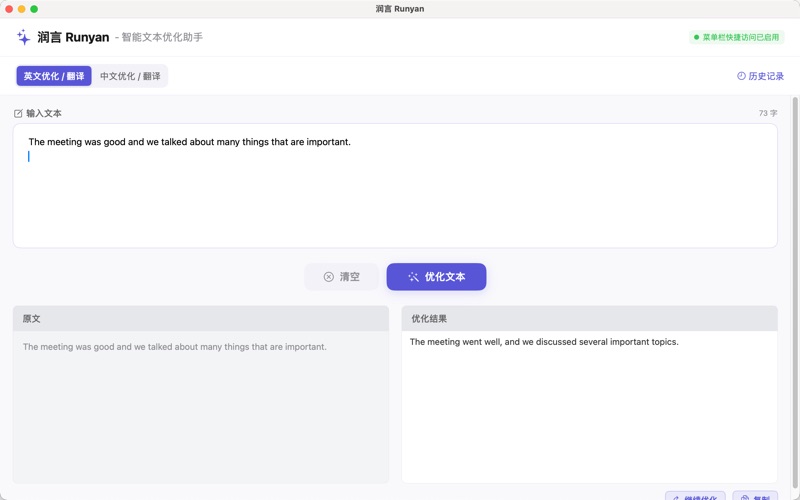The height and width of the screenshot is (500, 800).
Task: Click the vertical scrollbar on the right
Action: coord(795,250)
